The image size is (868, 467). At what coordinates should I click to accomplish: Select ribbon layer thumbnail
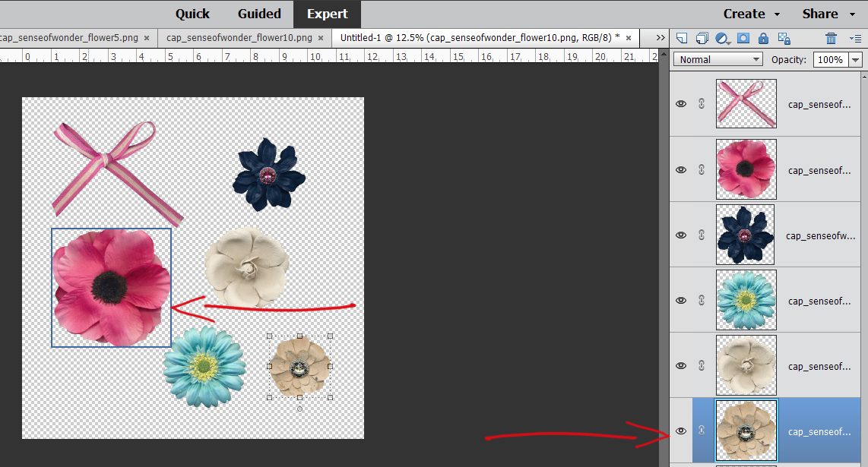746,103
